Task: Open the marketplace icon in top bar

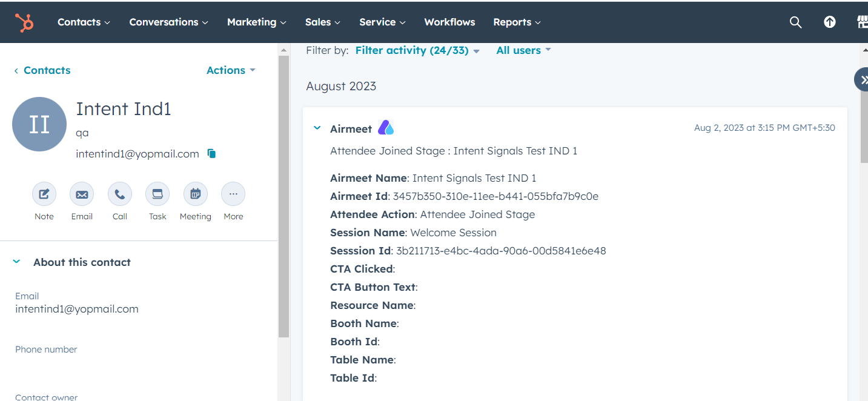Action: pyautogui.click(x=863, y=22)
